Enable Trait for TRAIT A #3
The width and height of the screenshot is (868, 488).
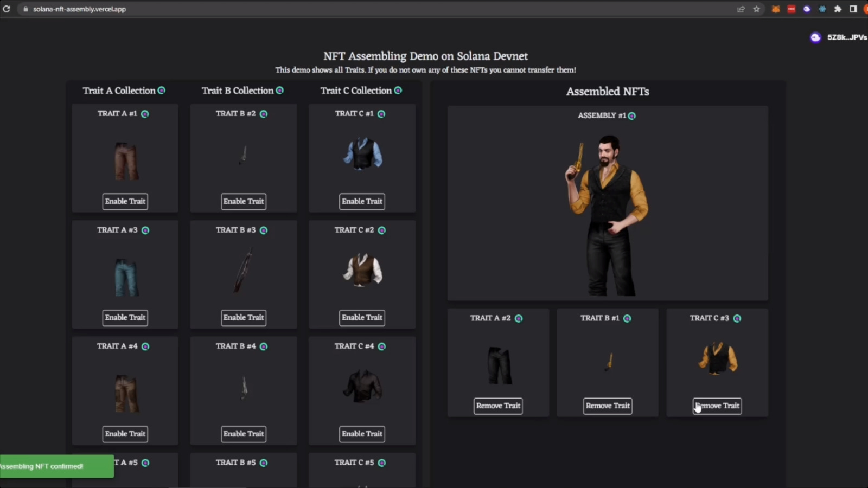click(x=125, y=318)
